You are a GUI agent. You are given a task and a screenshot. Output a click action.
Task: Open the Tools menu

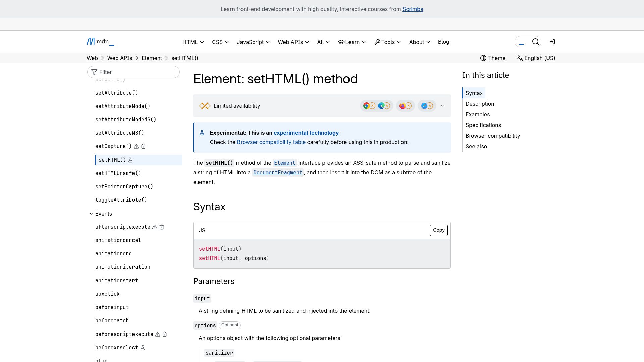click(x=387, y=42)
